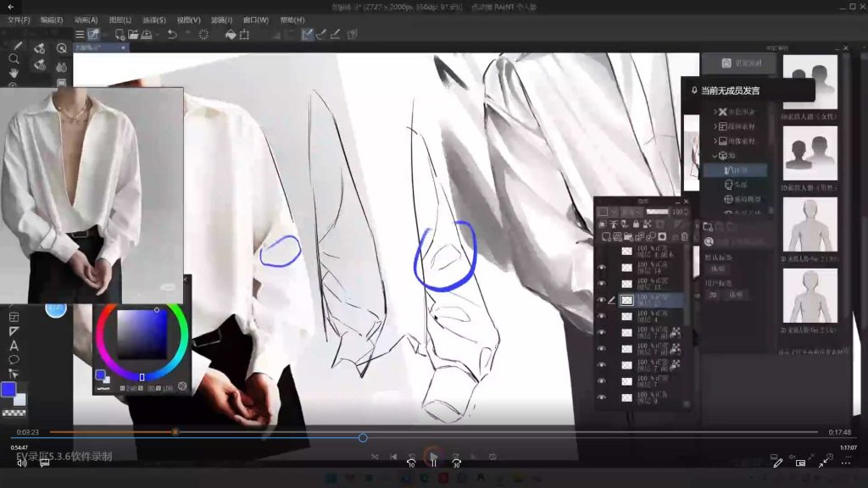Viewport: 868px width, 488px height.
Task: Expand the image material tree folder
Action: (715, 141)
